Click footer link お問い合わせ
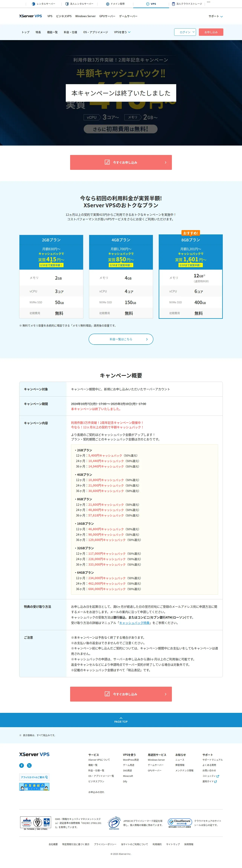 click(x=209, y=771)
